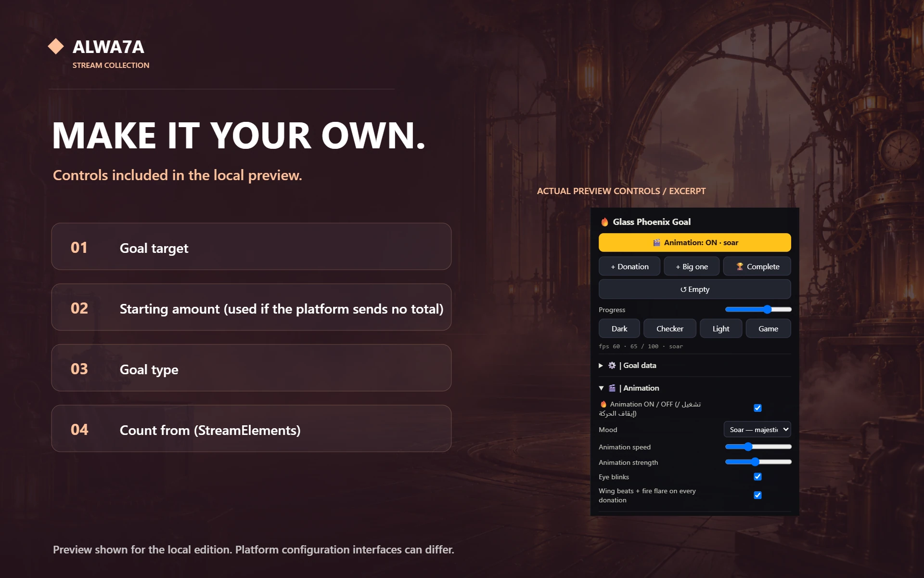Screen dimensions: 924x578
Task: Choose the Light background option
Action: coord(720,328)
